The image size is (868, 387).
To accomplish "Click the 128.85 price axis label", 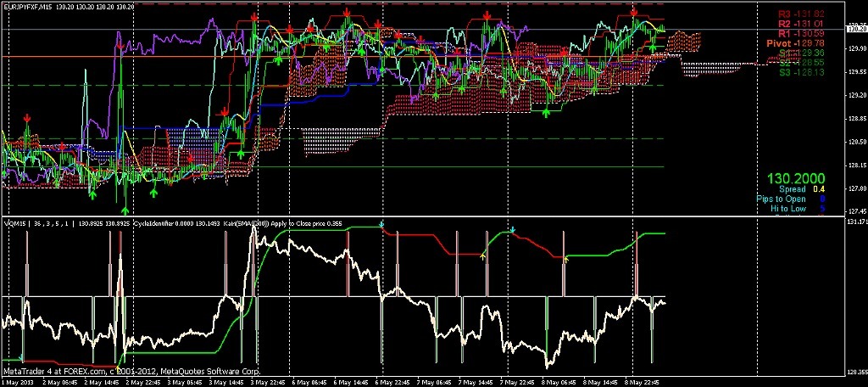I will click(856, 118).
